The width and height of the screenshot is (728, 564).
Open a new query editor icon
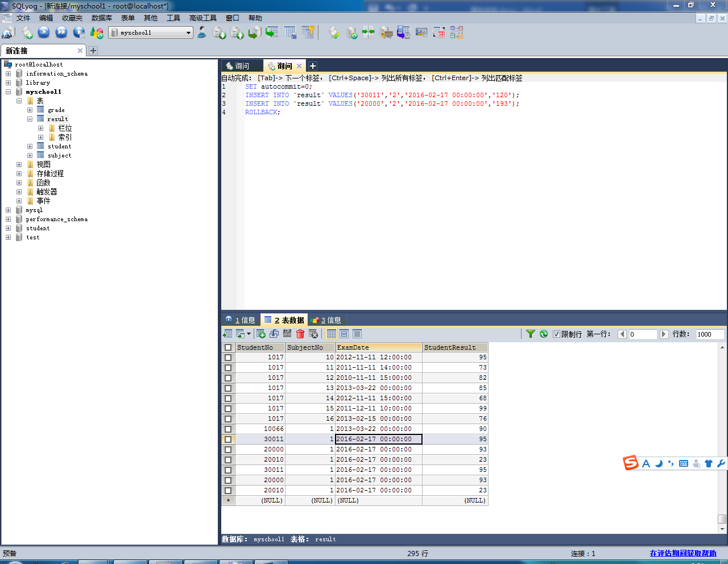(x=27, y=32)
